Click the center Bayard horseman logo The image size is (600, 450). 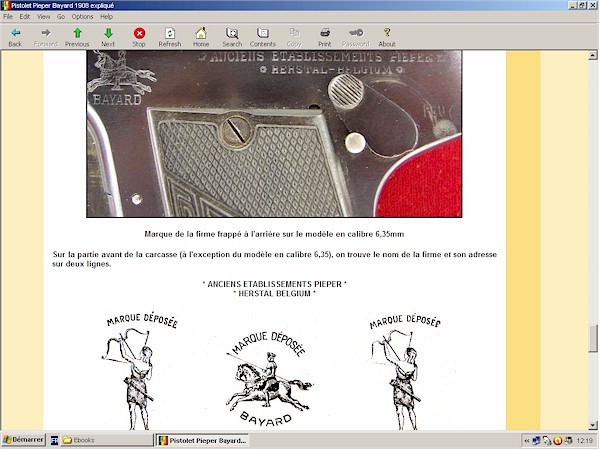click(x=269, y=380)
